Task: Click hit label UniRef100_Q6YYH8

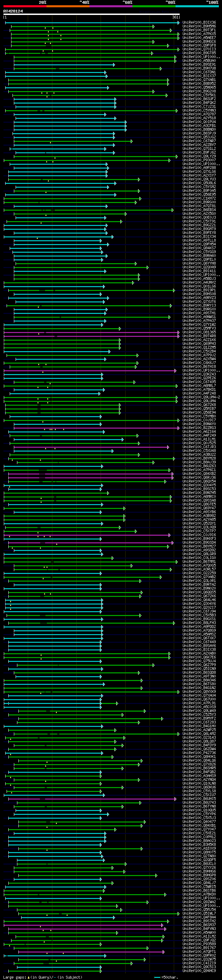Action: (x=199, y=263)
